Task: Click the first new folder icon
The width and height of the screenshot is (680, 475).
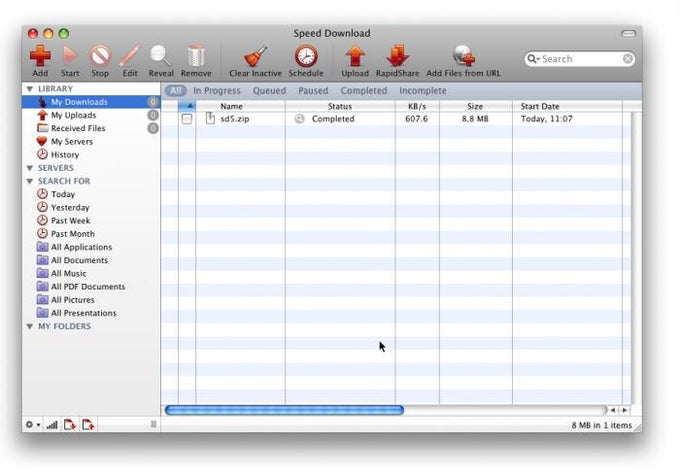Action: point(70,425)
